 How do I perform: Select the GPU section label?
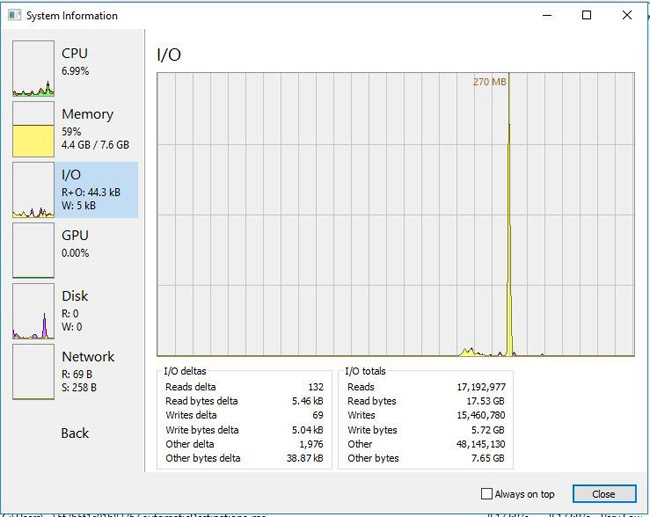coord(75,235)
